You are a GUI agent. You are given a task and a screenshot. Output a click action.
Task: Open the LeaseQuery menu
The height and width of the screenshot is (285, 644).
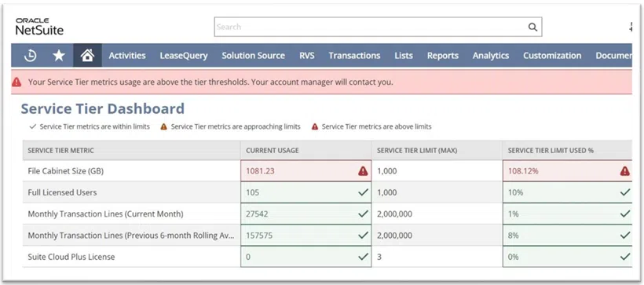[x=184, y=56]
